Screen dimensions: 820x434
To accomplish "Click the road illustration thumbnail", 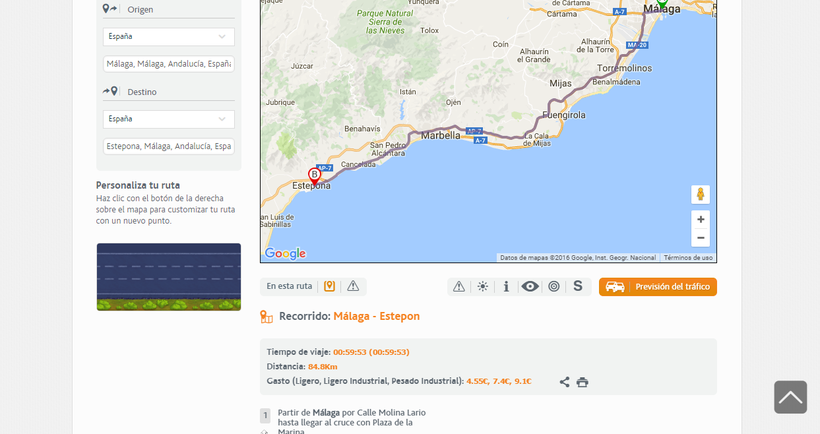I will click(x=168, y=277).
